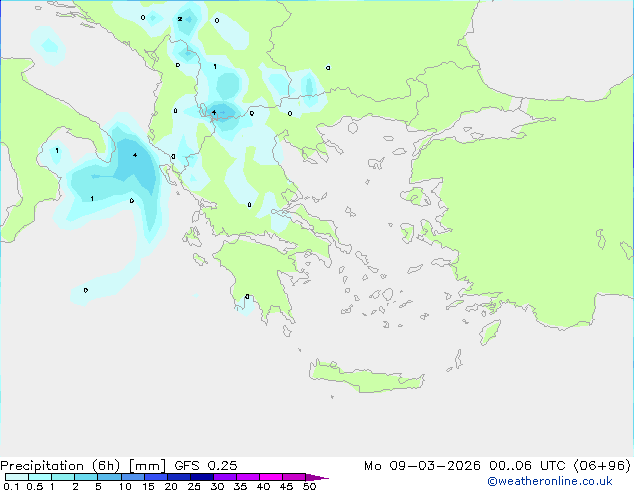Click the '25' legend scale label

(x=194, y=486)
